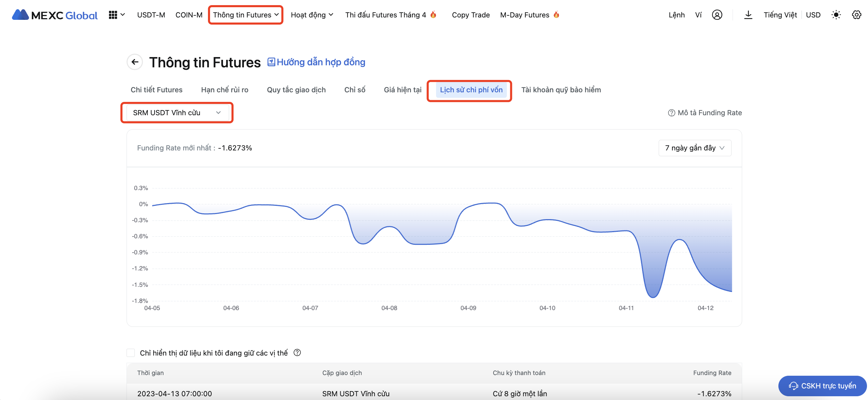Switch to the Chi tiết Futures tab
This screenshot has height=400, width=868.
[x=156, y=90]
